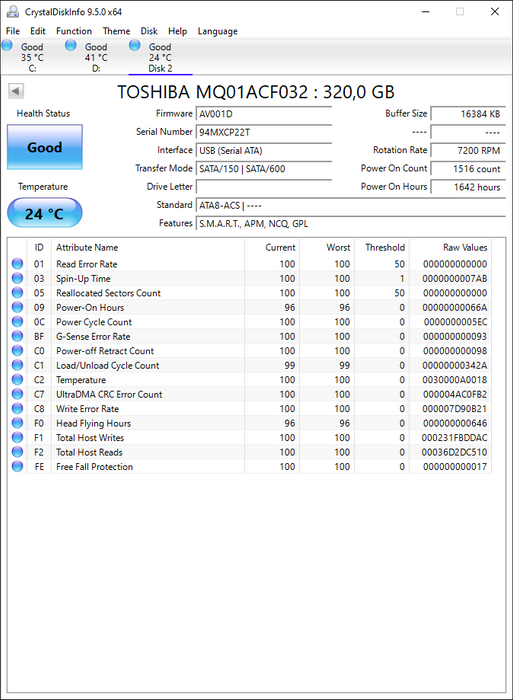Click the Interface field USB (Serial ATA)
This screenshot has width=513, height=700.
264,150
